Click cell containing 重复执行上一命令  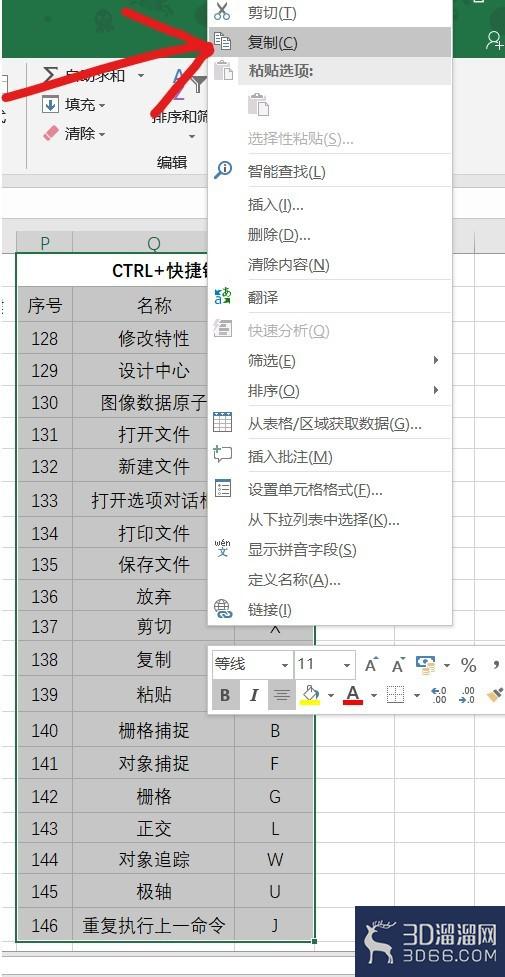(x=153, y=925)
